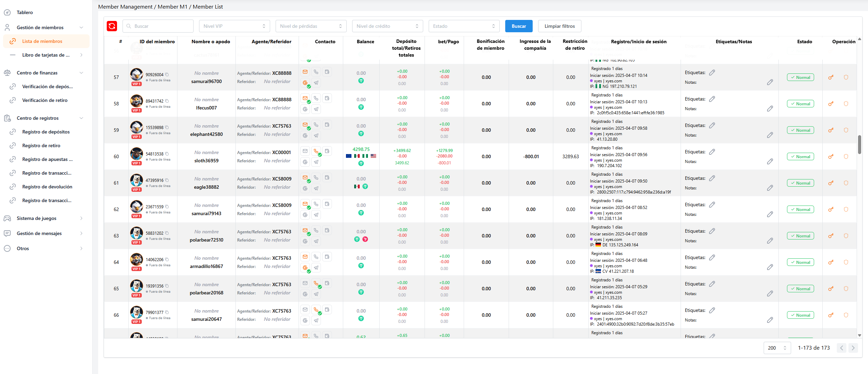Edit Notas pencil for polarbear72510
The image size is (868, 374).
(x=770, y=241)
